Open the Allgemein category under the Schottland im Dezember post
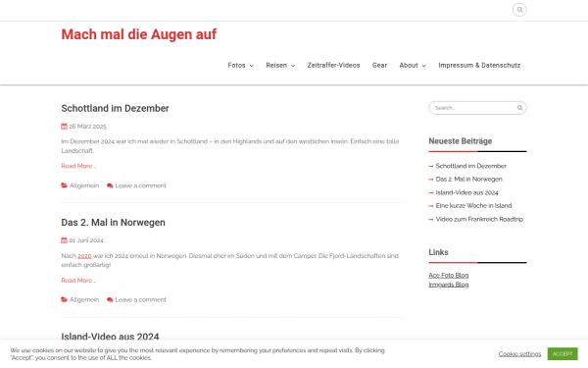588x368 pixels. click(x=84, y=185)
